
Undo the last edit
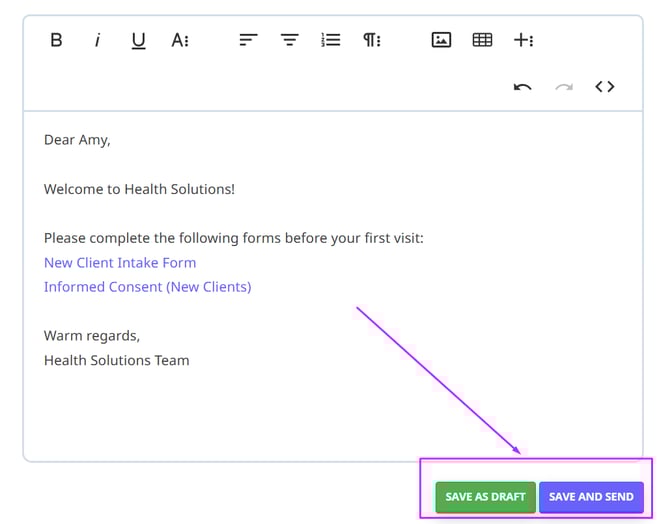[x=522, y=87]
